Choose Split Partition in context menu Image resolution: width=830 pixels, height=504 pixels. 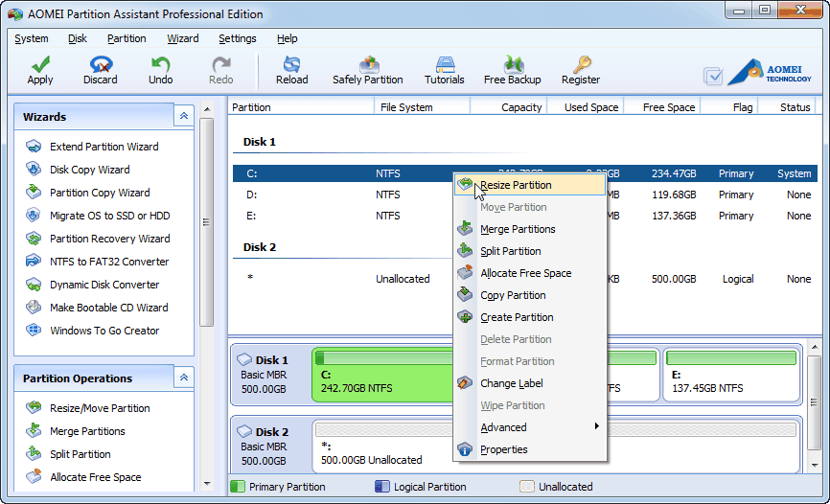click(x=529, y=251)
